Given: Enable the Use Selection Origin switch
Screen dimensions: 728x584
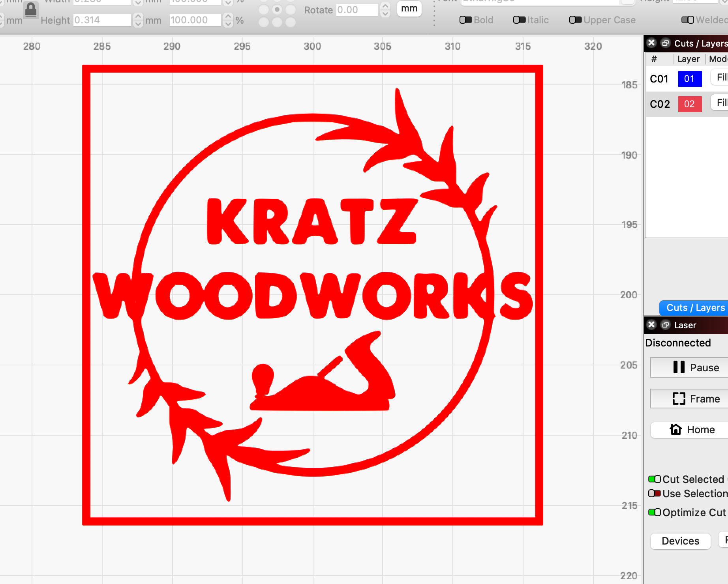Looking at the screenshot, I should coord(655,493).
